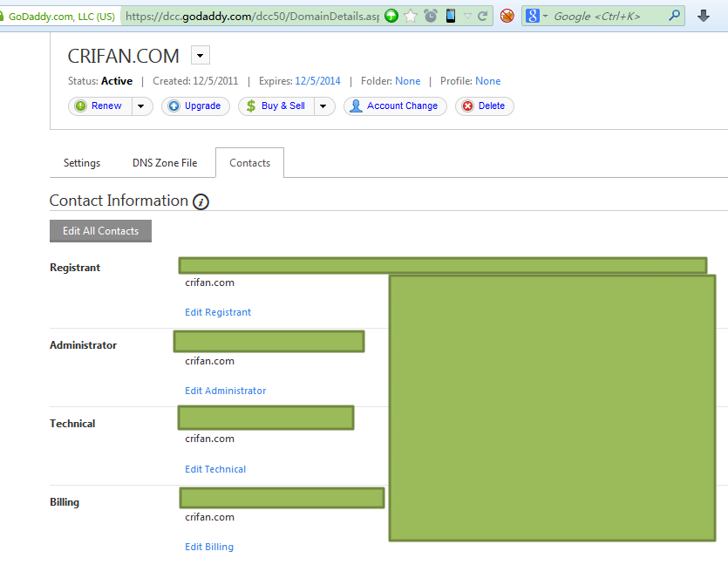Click the alarm clock icon in address bar
Screen dimensions: 728x565
[x=431, y=17]
